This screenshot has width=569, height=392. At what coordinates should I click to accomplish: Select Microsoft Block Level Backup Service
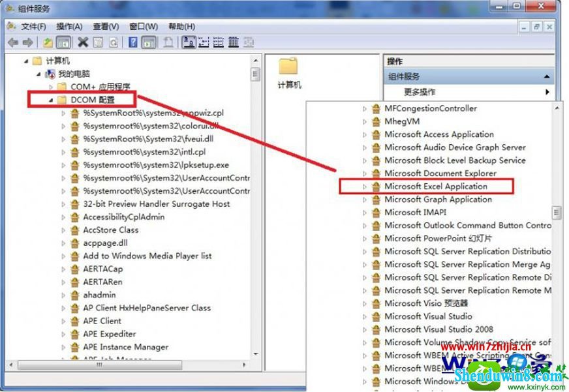click(x=455, y=160)
